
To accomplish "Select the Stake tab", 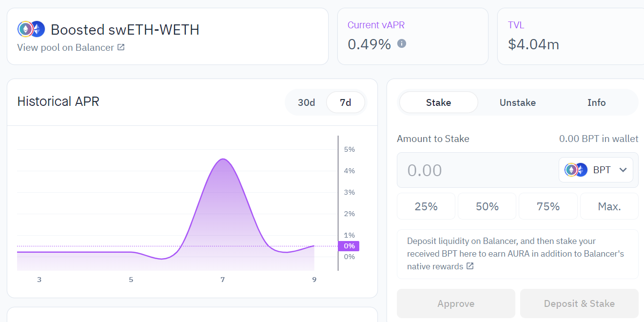I will pos(438,102).
